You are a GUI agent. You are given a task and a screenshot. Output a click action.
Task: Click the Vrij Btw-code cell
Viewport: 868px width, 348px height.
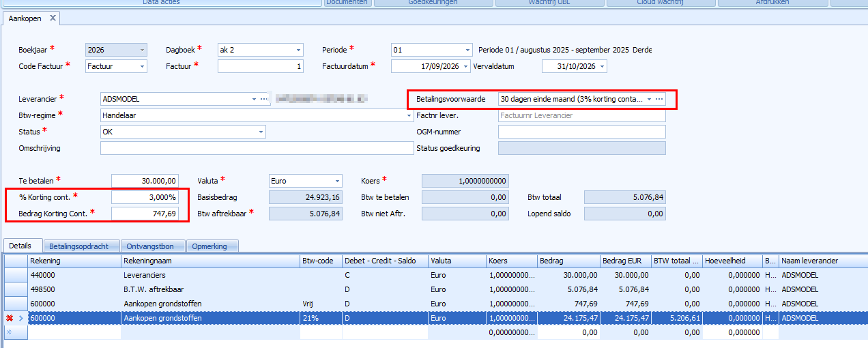tap(321, 304)
